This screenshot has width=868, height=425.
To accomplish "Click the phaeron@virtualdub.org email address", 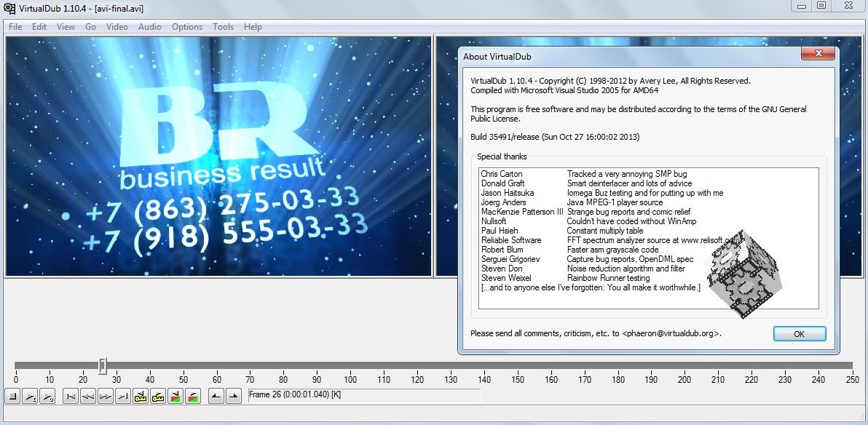I will coord(671,334).
